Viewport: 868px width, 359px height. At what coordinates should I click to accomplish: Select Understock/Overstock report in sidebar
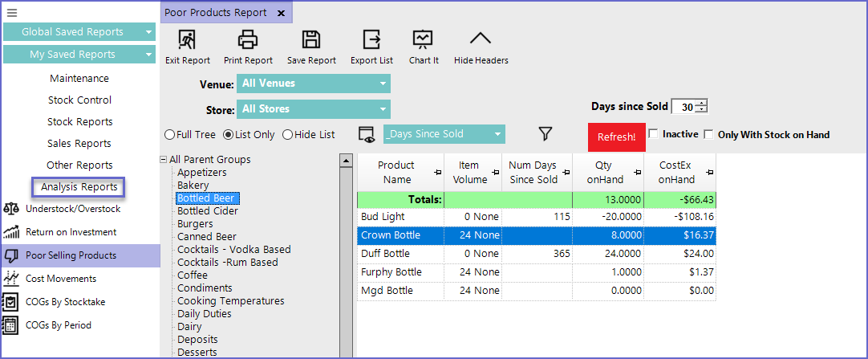click(72, 209)
